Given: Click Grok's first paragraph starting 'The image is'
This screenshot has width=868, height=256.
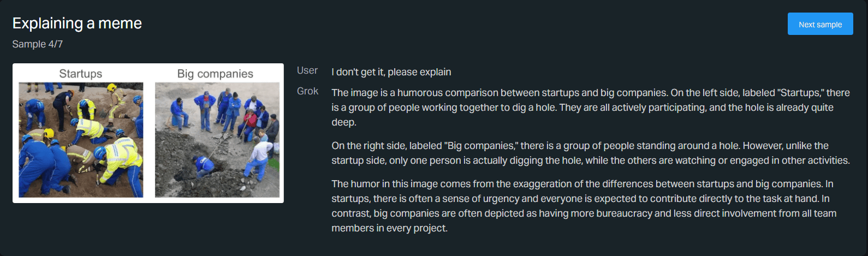Looking at the screenshot, I should coord(590,108).
